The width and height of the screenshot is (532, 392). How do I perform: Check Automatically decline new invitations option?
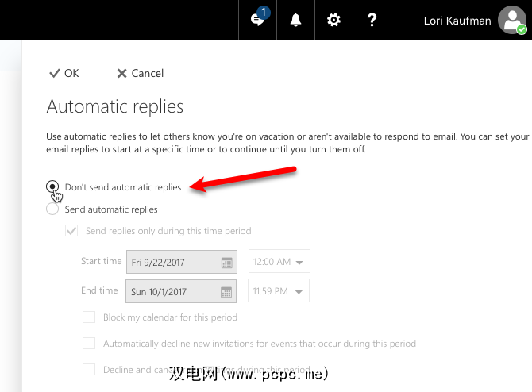pos(89,344)
